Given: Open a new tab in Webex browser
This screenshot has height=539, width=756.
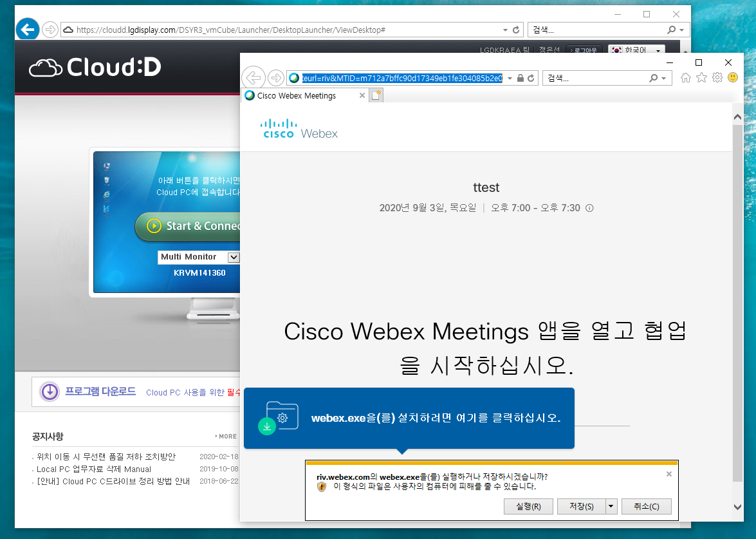Looking at the screenshot, I should (x=376, y=95).
